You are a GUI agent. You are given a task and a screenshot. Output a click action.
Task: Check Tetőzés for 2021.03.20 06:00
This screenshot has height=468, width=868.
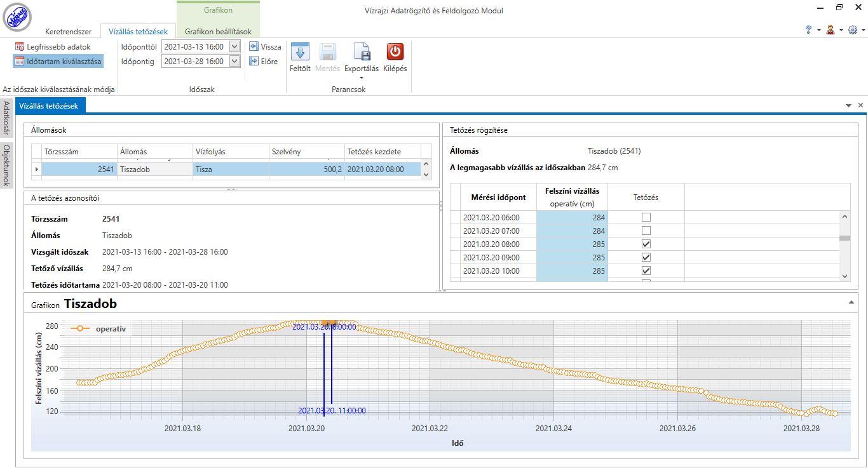(646, 217)
